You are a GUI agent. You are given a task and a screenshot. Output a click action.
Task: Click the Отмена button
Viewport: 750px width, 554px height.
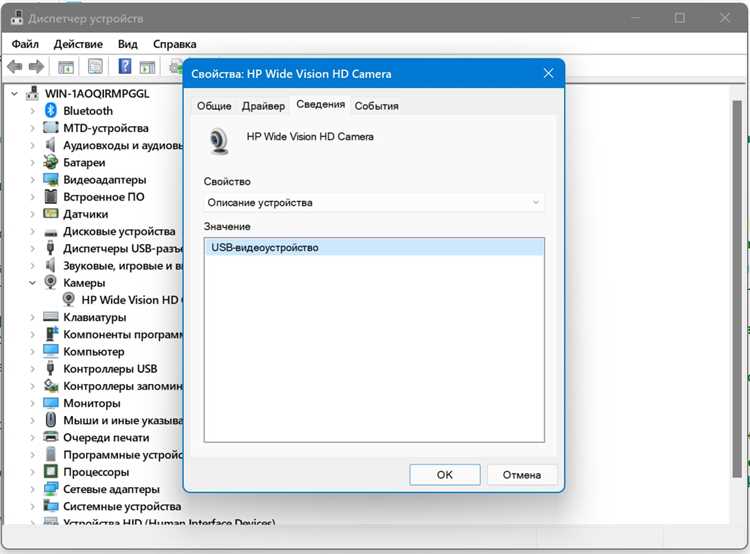click(x=522, y=475)
